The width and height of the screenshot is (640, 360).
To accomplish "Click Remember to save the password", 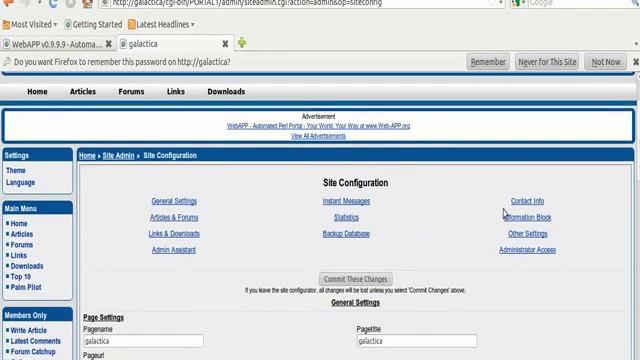I will pos(488,62).
